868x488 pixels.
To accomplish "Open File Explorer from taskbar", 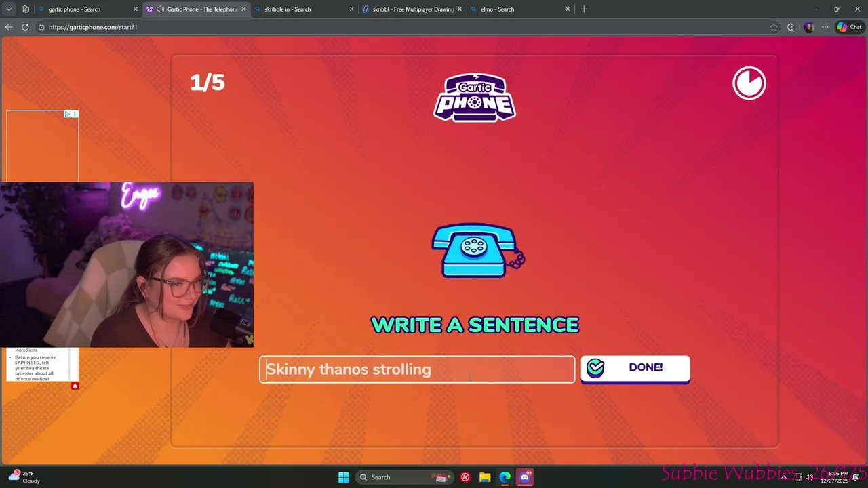I will click(485, 477).
